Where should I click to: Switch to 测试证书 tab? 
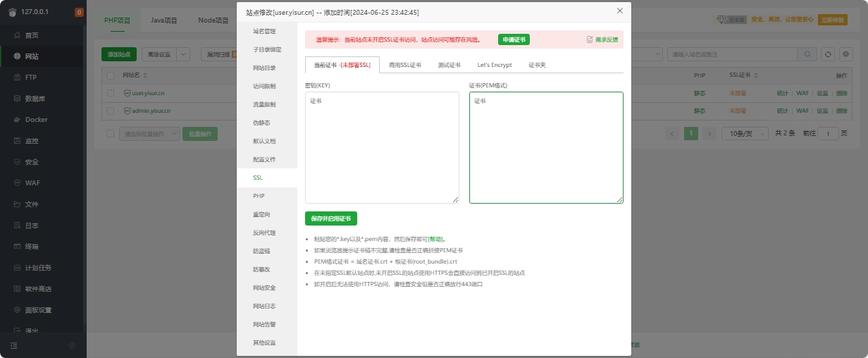point(449,65)
